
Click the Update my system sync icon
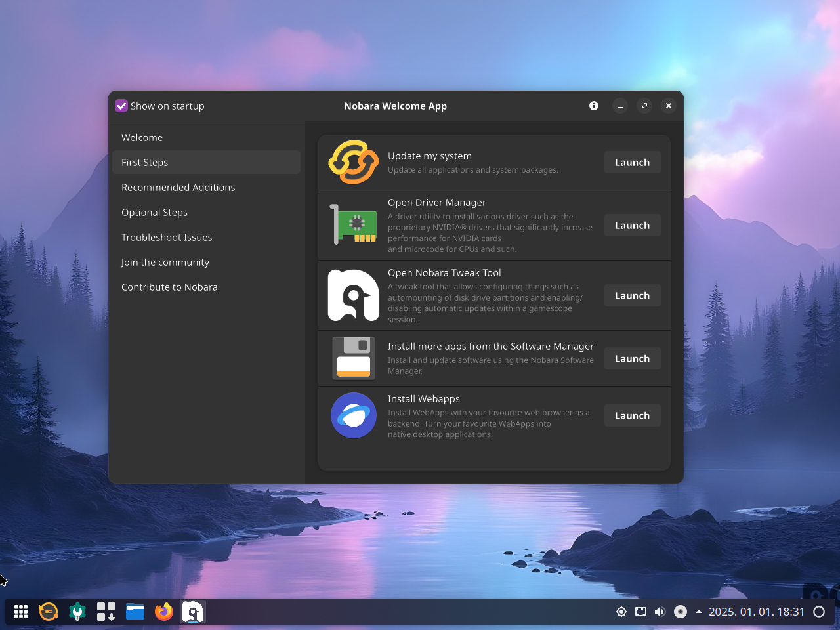click(x=354, y=162)
